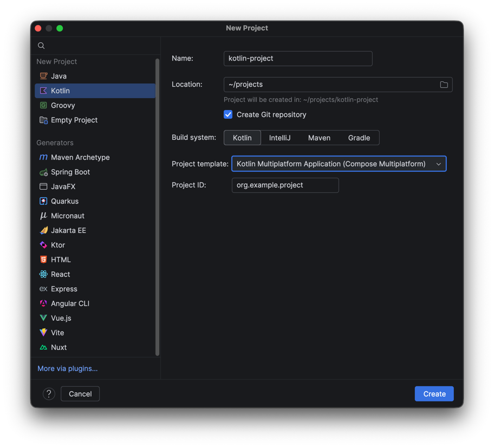Cancel the New Project dialog
The height and width of the screenshot is (448, 494).
(80, 394)
